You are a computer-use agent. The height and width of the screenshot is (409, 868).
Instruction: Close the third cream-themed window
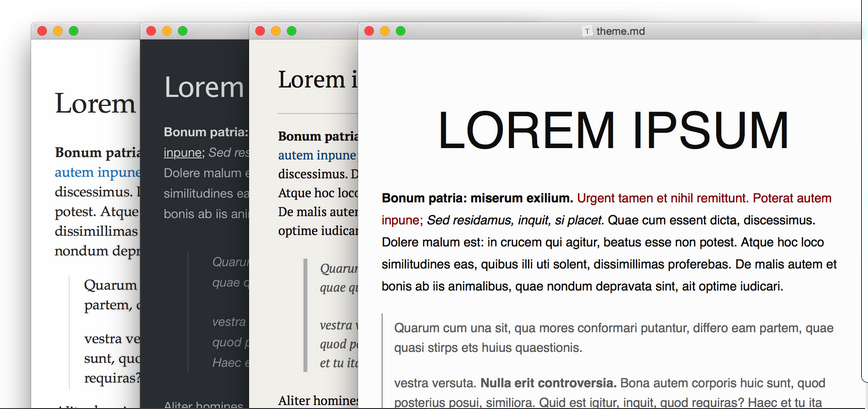click(x=260, y=31)
